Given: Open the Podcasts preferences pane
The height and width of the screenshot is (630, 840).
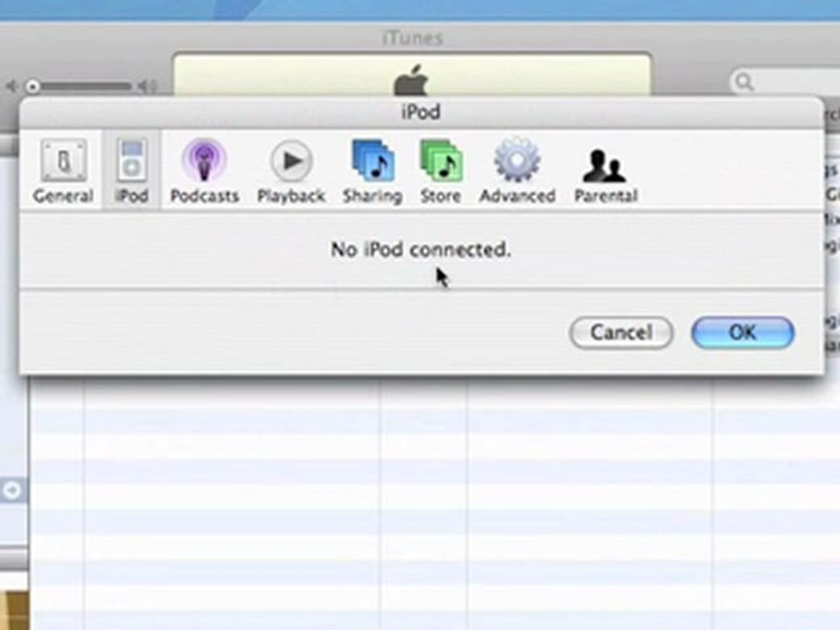Looking at the screenshot, I should click(204, 171).
